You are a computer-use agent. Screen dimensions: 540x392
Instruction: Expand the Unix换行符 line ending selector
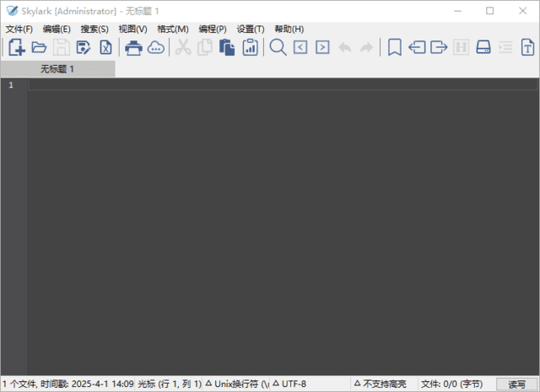237,384
